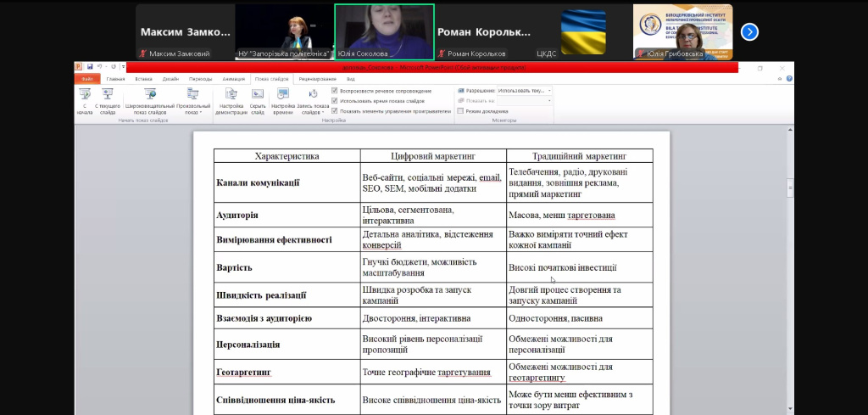Click muted mic icon of Максим Замковий
868x415 pixels.
coord(142,53)
